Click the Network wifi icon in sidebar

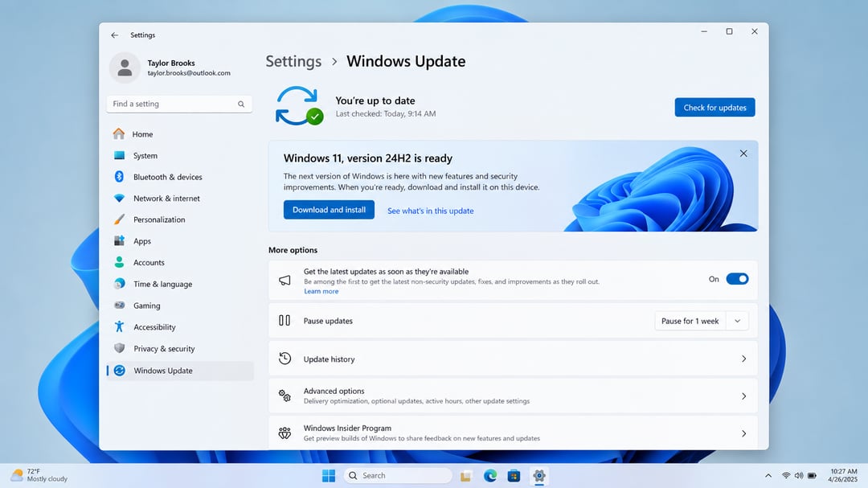[119, 199]
